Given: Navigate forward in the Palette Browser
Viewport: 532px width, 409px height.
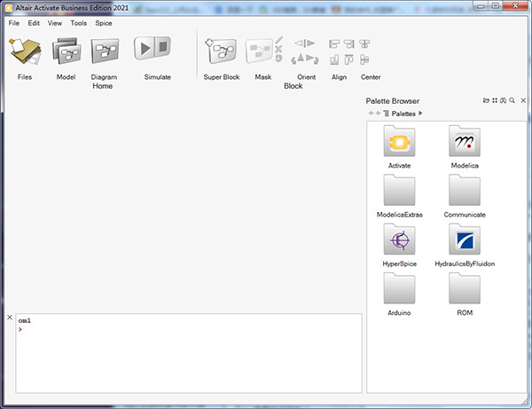Looking at the screenshot, I should 378,114.
